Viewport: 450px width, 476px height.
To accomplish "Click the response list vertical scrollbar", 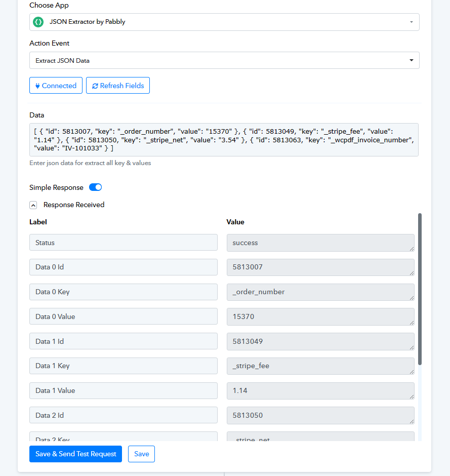I will point(420,289).
